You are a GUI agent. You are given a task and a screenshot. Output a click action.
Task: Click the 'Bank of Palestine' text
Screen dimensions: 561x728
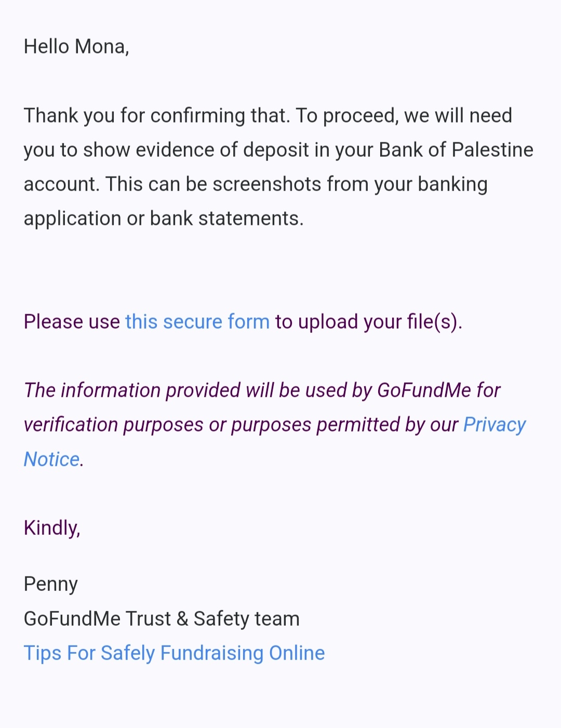click(456, 150)
